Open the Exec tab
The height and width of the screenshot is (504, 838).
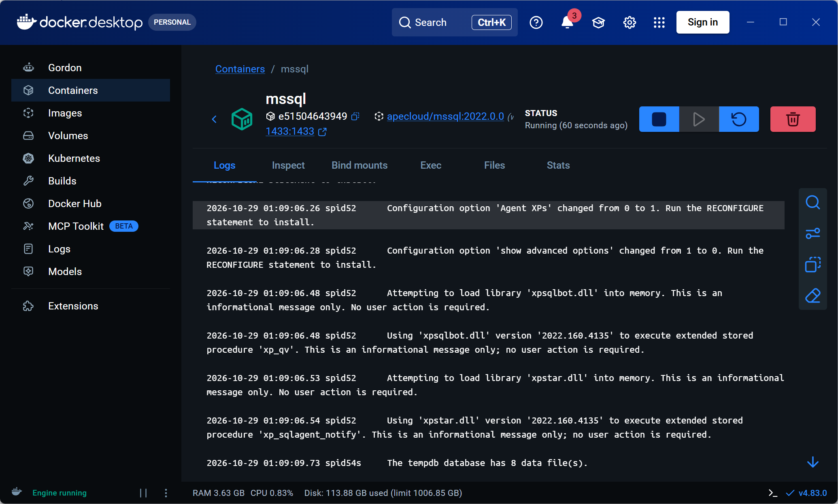tap(431, 165)
